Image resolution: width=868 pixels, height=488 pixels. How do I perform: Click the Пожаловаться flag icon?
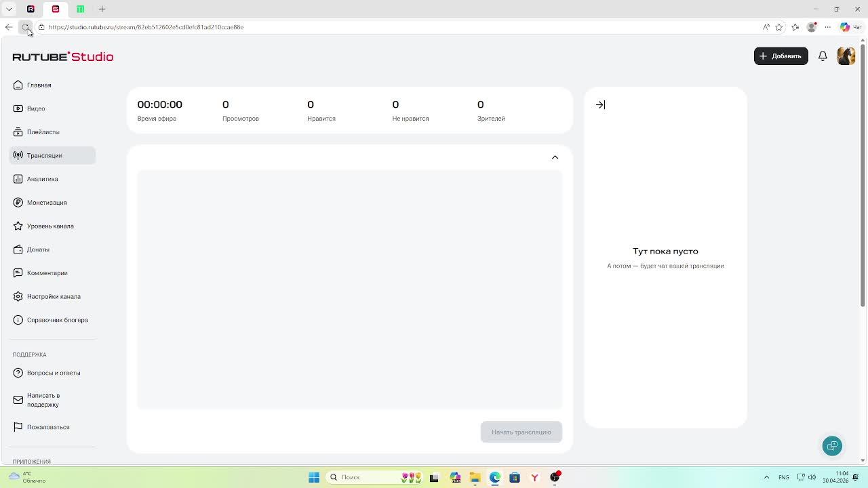click(x=18, y=427)
